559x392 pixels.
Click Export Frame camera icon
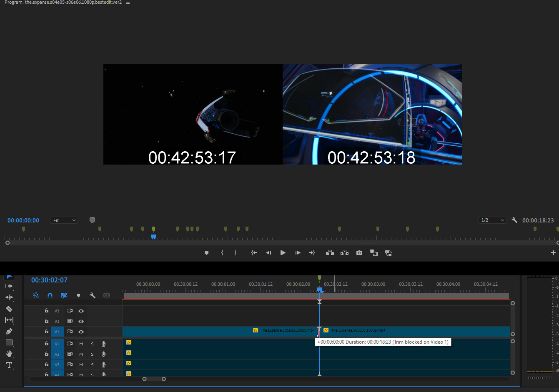pyautogui.click(x=359, y=253)
